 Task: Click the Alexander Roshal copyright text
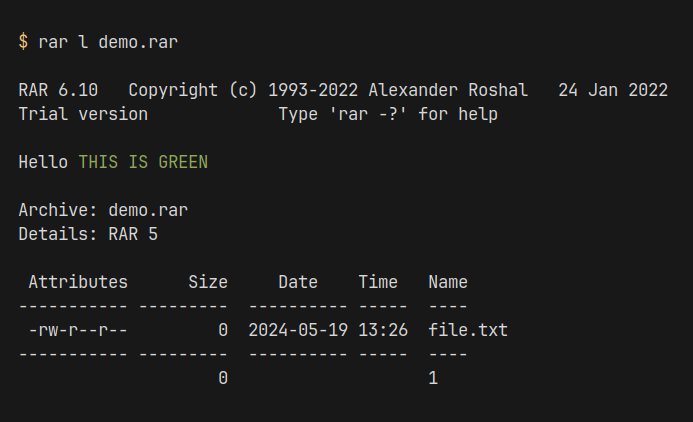coord(328,90)
